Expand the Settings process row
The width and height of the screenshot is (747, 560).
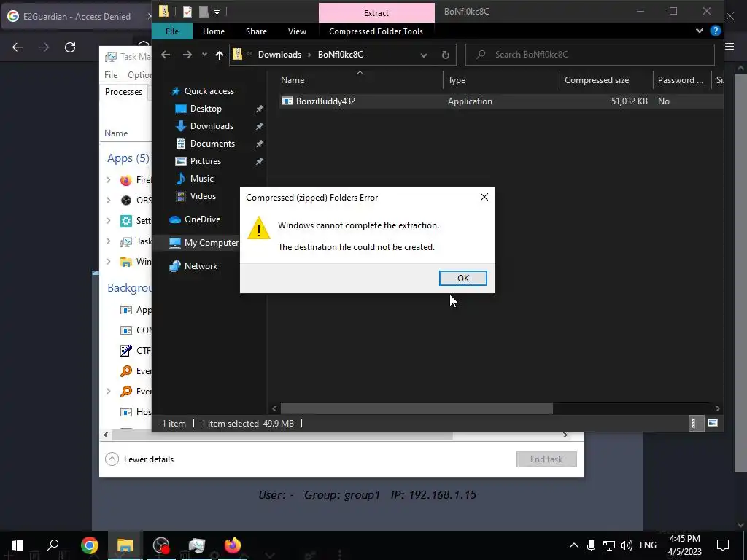click(x=108, y=220)
